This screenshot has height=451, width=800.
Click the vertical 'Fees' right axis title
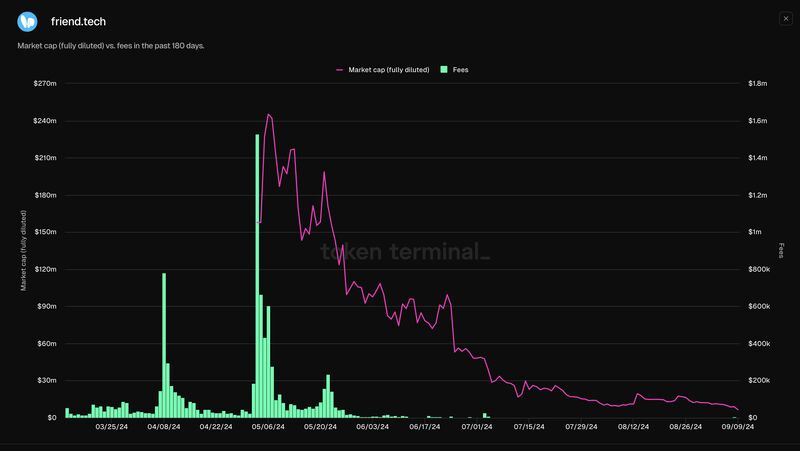pyautogui.click(x=781, y=250)
